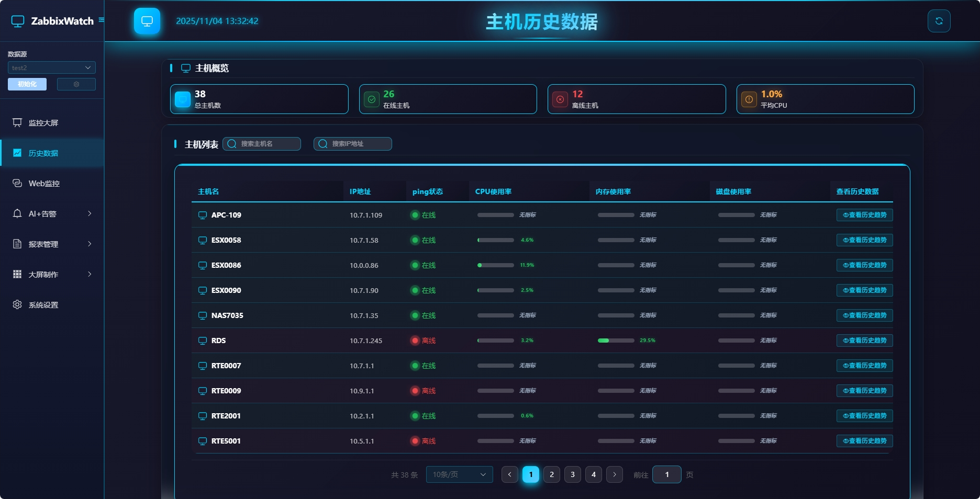Click 查看历史趋势 for host RDS
Image resolution: width=980 pixels, height=499 pixels.
pos(864,341)
